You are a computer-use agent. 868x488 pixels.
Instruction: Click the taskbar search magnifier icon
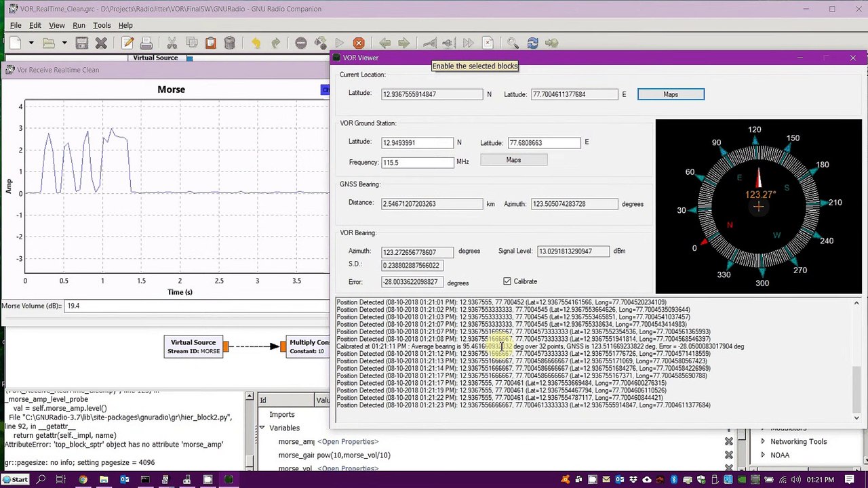41,479
